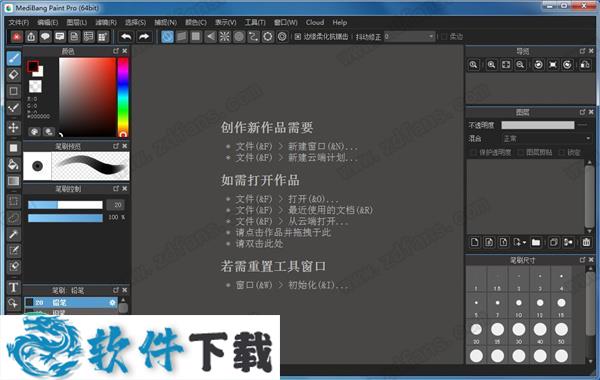Select the Gradient tool
The image size is (600, 380).
tap(14, 181)
